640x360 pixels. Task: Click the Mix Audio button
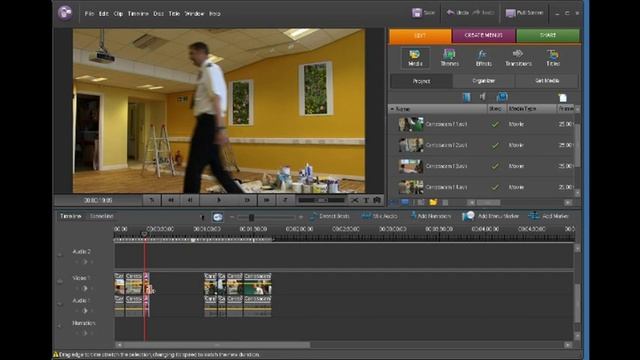pyautogui.click(x=380, y=216)
